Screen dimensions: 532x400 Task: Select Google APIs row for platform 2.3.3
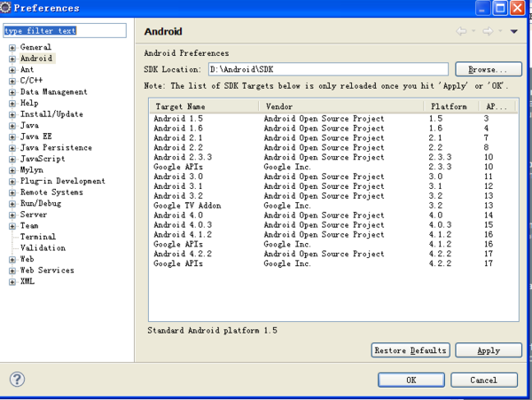(333, 167)
